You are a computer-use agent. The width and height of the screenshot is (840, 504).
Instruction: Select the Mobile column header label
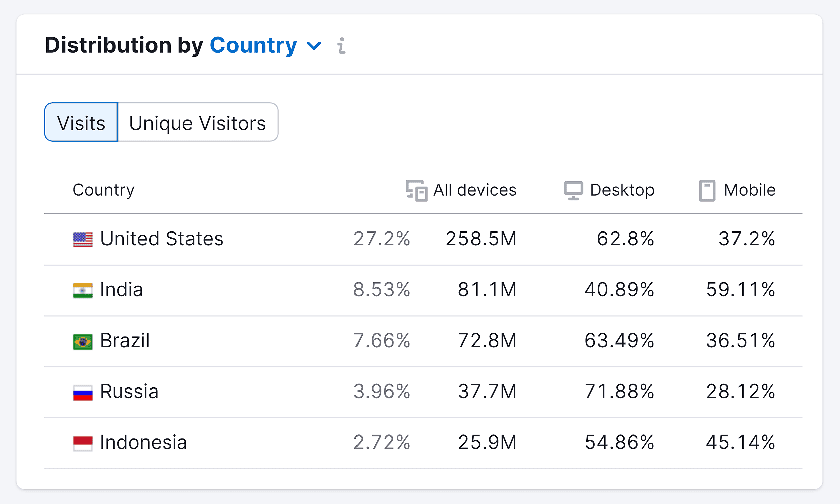[750, 190]
